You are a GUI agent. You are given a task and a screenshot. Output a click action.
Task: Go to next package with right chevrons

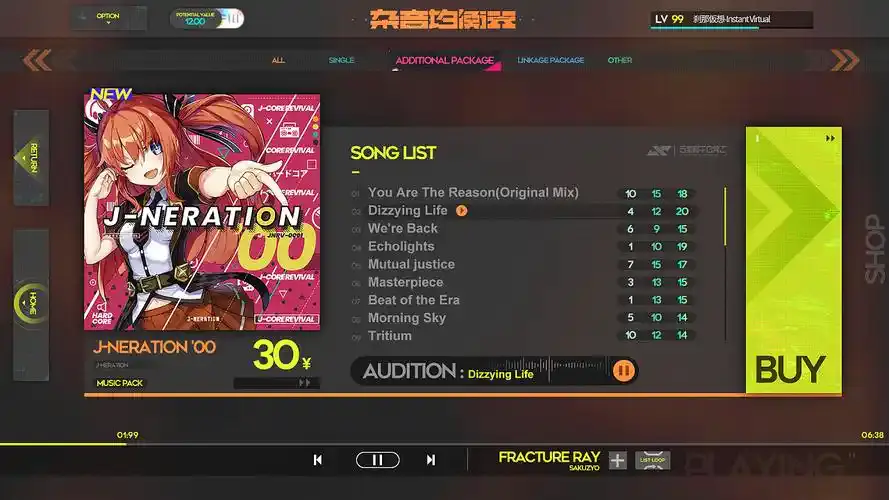point(845,60)
